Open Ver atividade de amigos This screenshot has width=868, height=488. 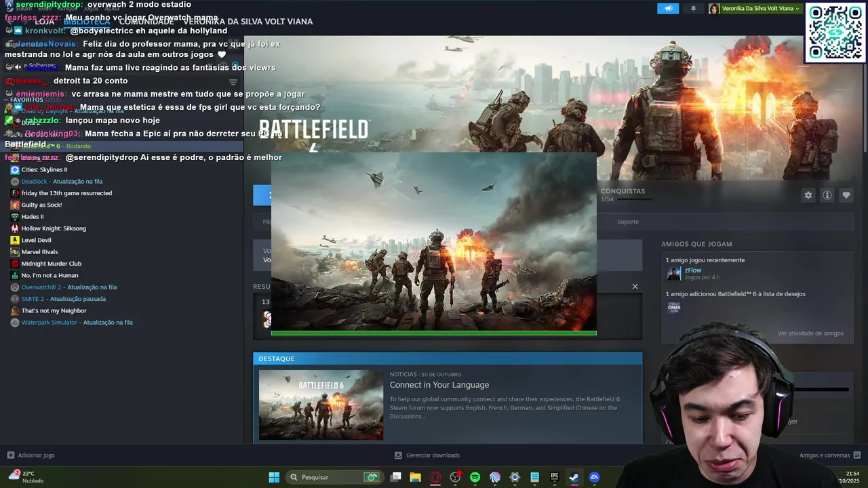[x=810, y=333]
